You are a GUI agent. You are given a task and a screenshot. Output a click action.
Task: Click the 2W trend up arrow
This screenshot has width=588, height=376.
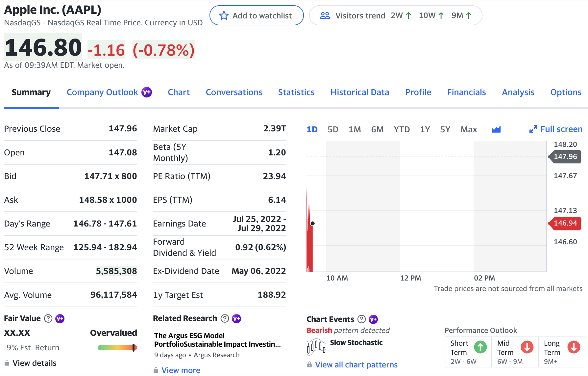pos(408,15)
